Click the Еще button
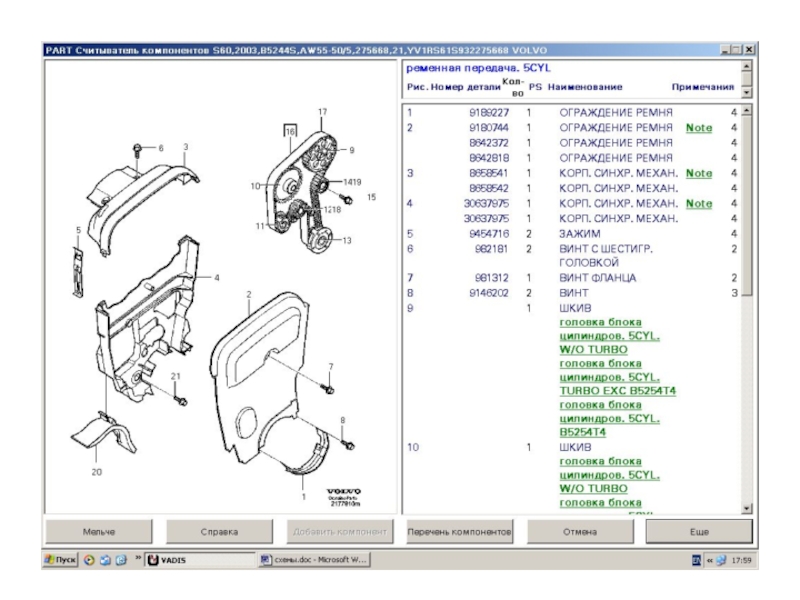Screen dimensions: 800x600 tap(699, 532)
